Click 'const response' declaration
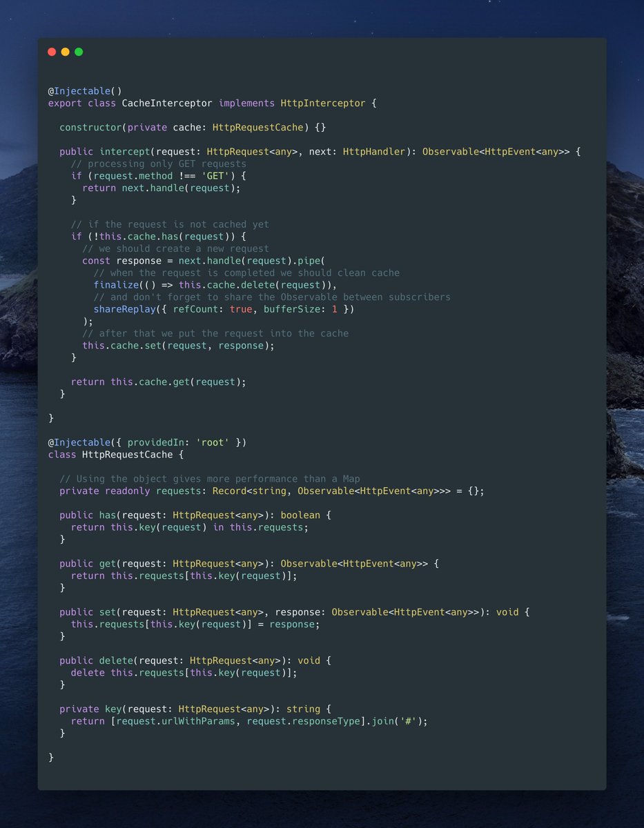Image resolution: width=644 pixels, height=828 pixels. [x=122, y=261]
